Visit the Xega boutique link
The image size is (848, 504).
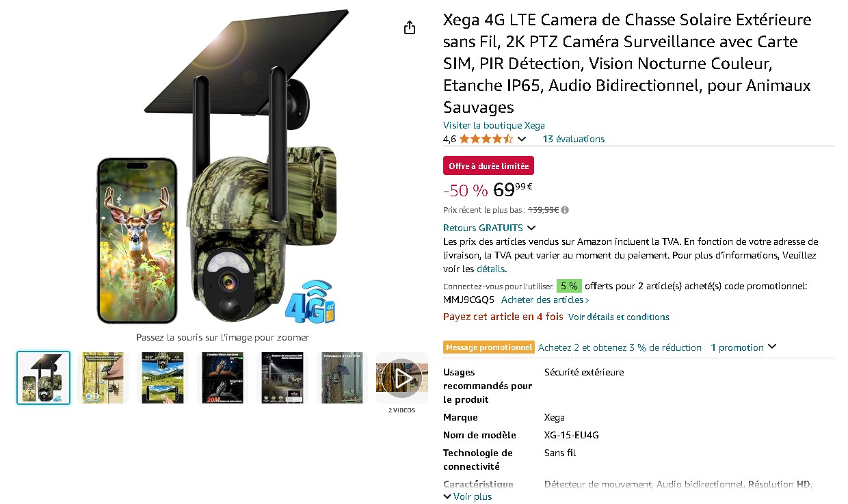(494, 125)
